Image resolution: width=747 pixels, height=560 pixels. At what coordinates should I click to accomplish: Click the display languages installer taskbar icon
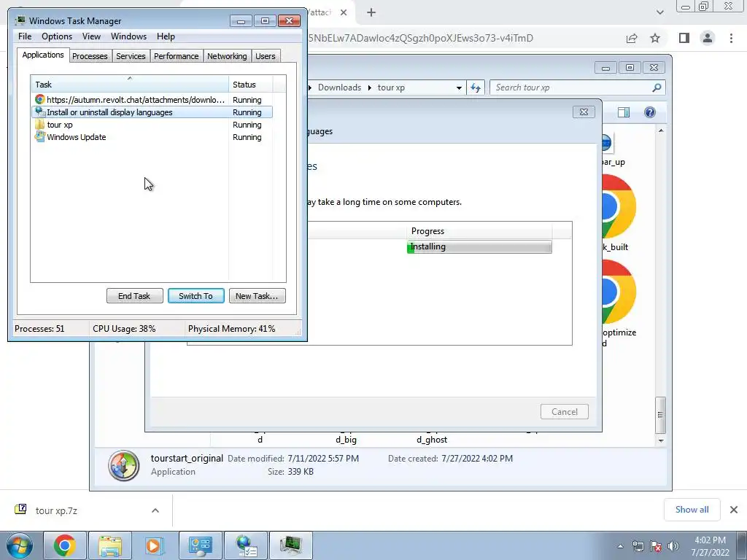[x=246, y=545]
